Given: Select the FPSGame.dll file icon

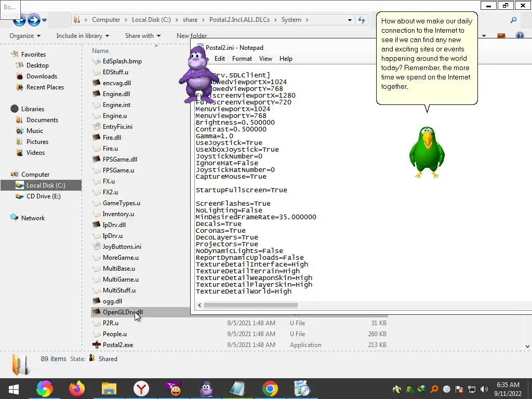Looking at the screenshot, I should 96,159.
